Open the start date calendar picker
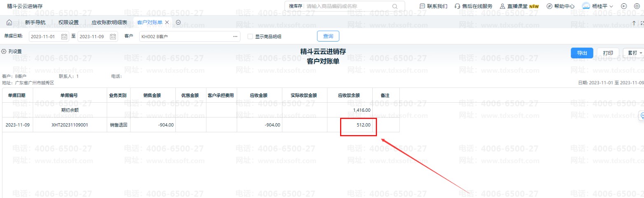The height and width of the screenshot is (198, 644). [x=64, y=37]
